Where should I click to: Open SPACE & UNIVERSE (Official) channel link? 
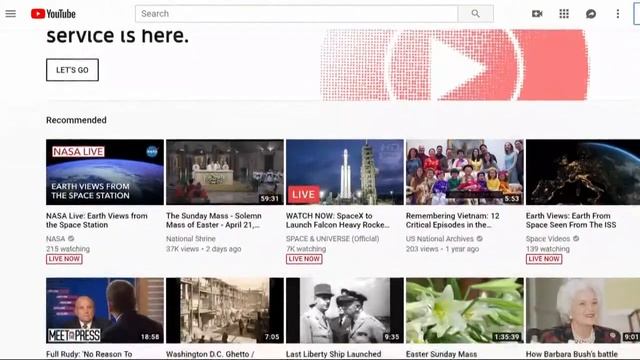tap(333, 239)
